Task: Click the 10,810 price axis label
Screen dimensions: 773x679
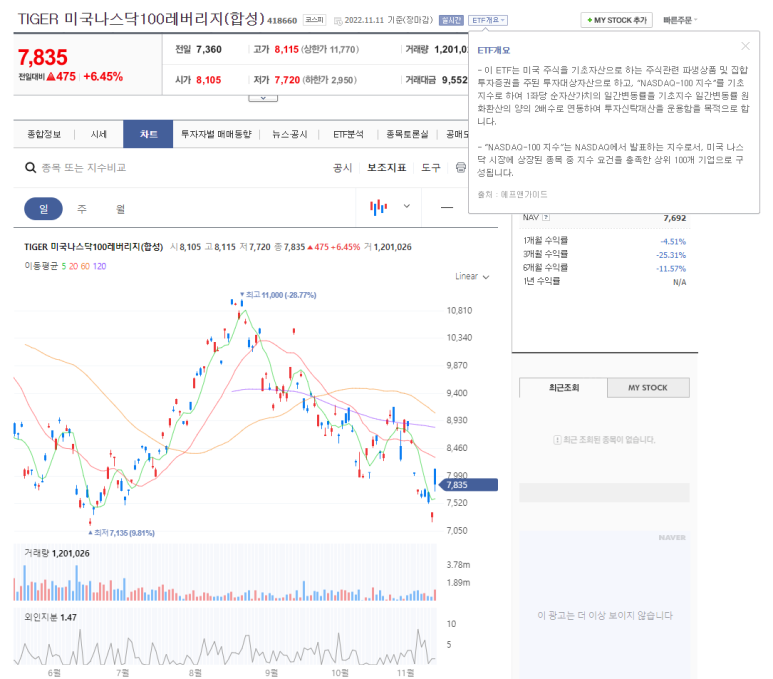Action: (459, 311)
